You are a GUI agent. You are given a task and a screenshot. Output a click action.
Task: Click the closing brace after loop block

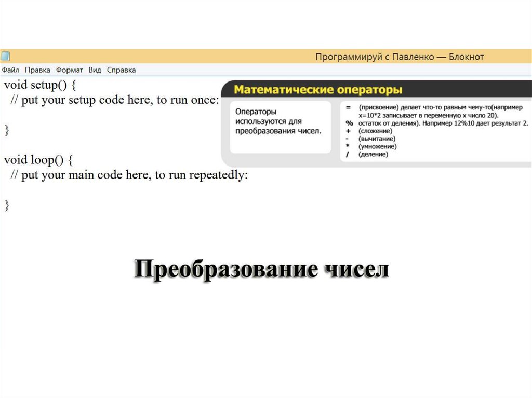pyautogui.click(x=6, y=205)
